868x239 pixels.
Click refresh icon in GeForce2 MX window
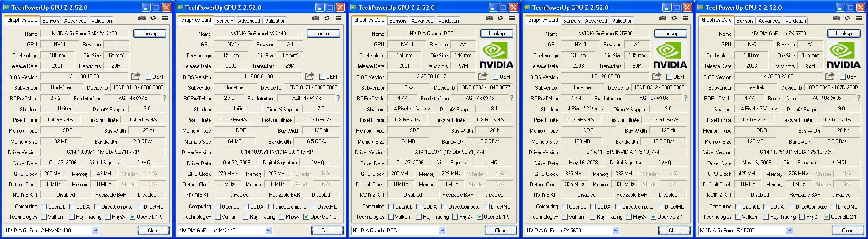tap(153, 19)
